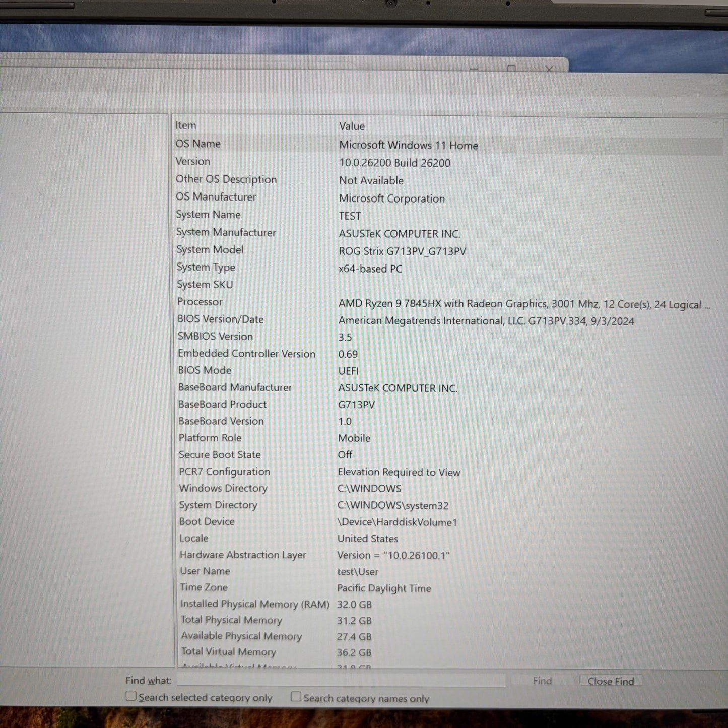Click into the 'Find what' text field
Screen dimensions: 728x728
point(341,680)
